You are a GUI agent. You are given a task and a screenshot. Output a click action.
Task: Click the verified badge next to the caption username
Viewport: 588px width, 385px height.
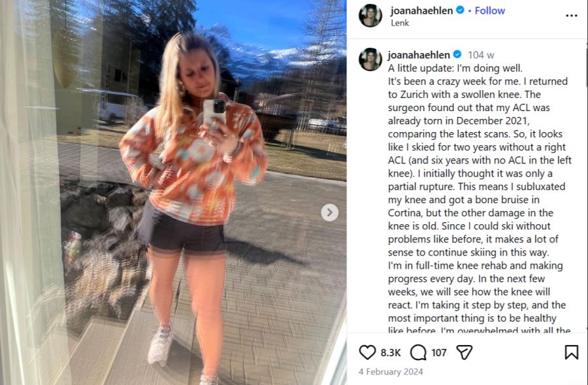[457, 55]
